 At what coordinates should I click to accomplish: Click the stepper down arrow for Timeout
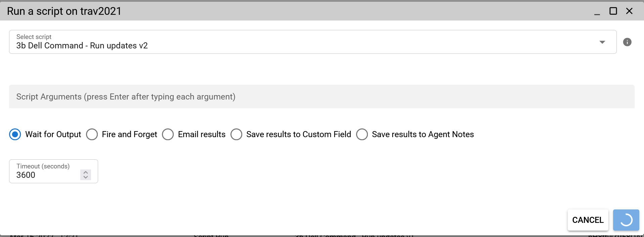[x=86, y=177]
